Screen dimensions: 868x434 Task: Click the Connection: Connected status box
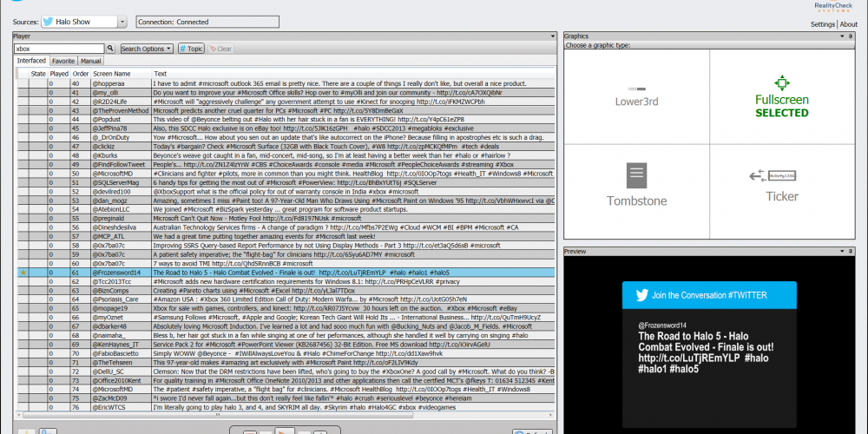(x=207, y=23)
